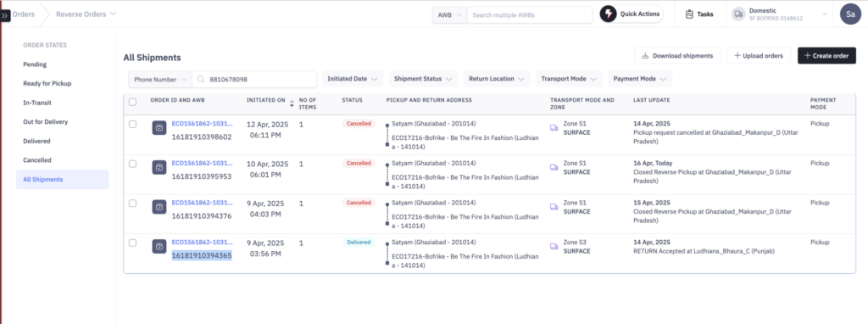Check the row for AWB 16181910394376
The height and width of the screenshot is (324, 868).
tap(133, 204)
